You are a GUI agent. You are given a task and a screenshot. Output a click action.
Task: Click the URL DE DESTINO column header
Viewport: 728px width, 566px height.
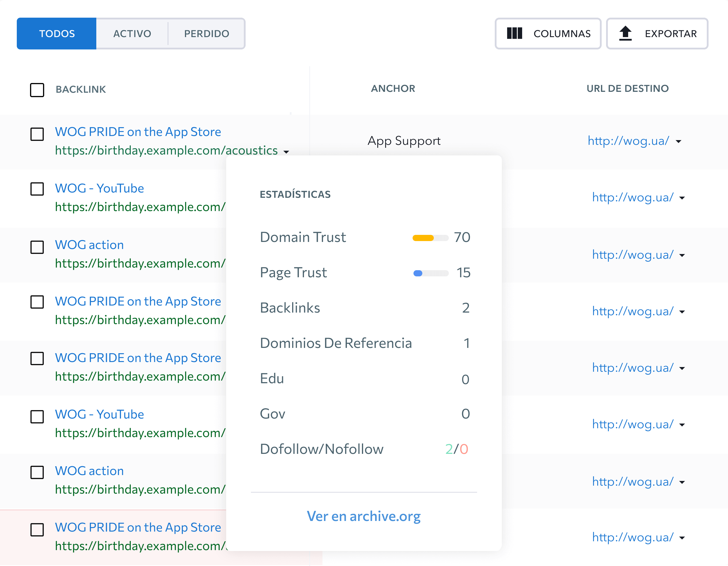(x=628, y=89)
